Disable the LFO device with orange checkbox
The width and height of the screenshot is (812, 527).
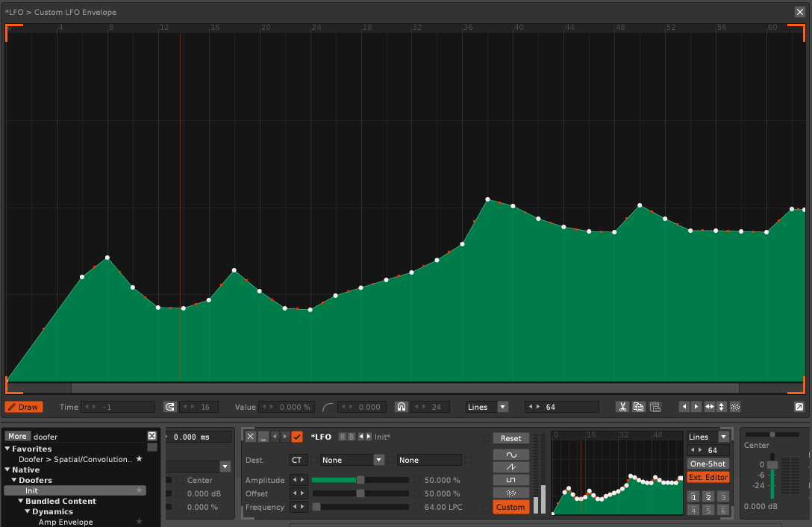pos(297,437)
